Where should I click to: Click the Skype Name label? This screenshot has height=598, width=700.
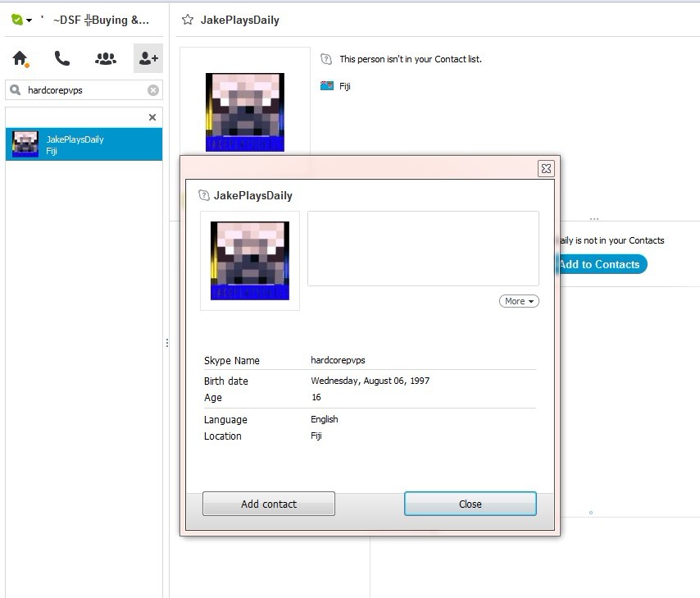tap(232, 361)
